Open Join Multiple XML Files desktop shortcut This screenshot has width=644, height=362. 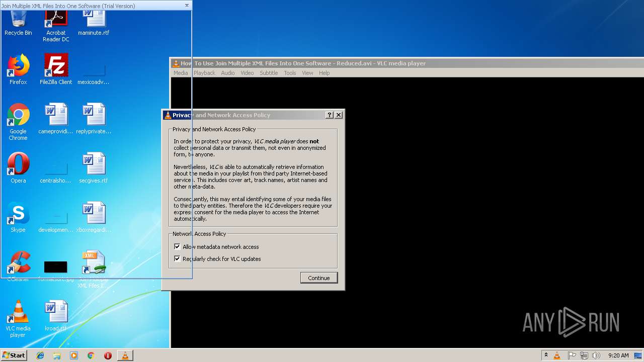pyautogui.click(x=94, y=269)
